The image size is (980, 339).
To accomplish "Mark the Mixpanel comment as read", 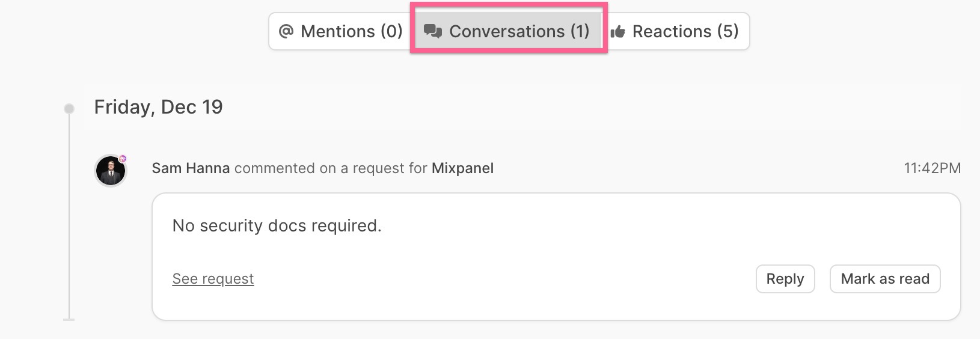I will tap(884, 279).
